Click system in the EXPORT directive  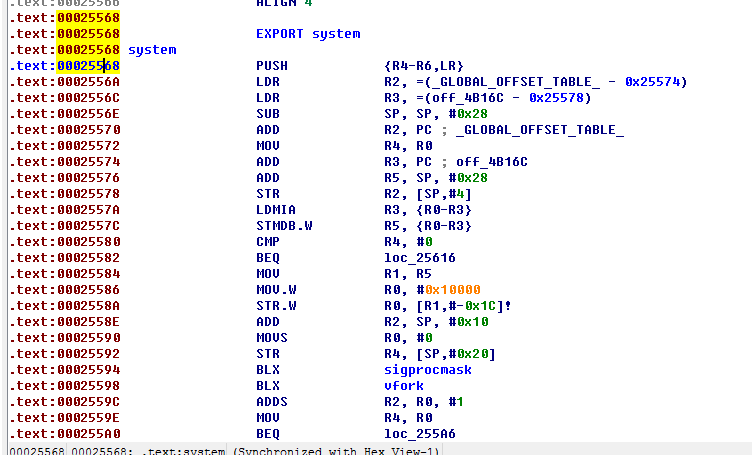(336, 34)
